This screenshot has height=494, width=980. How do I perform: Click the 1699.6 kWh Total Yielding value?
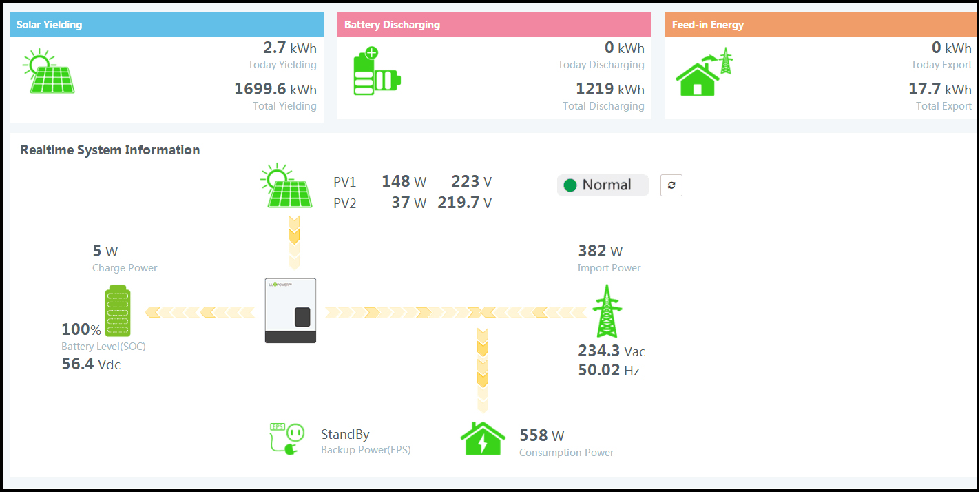point(275,90)
